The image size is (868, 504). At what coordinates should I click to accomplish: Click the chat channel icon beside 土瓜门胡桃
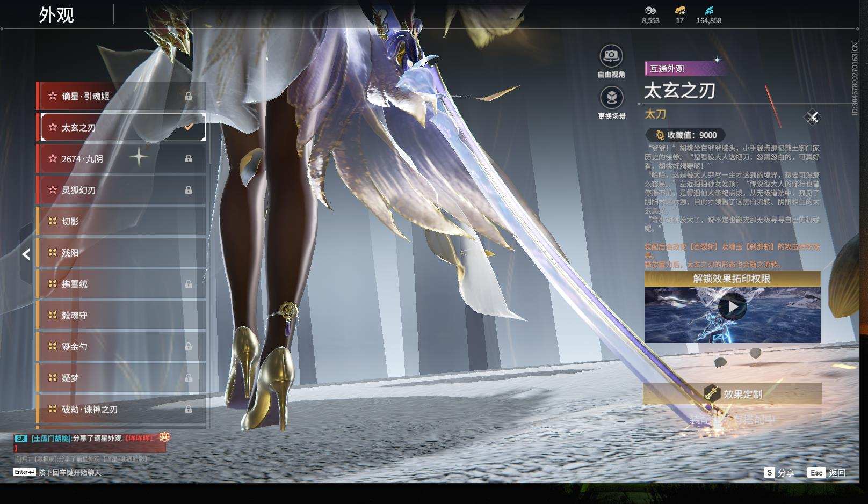click(20, 439)
